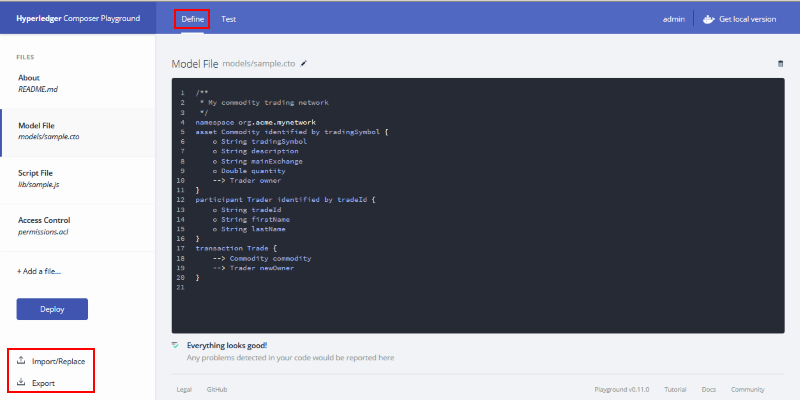Screen dimensions: 800x400
Task: Click the Deploy button
Action: [x=52, y=309]
